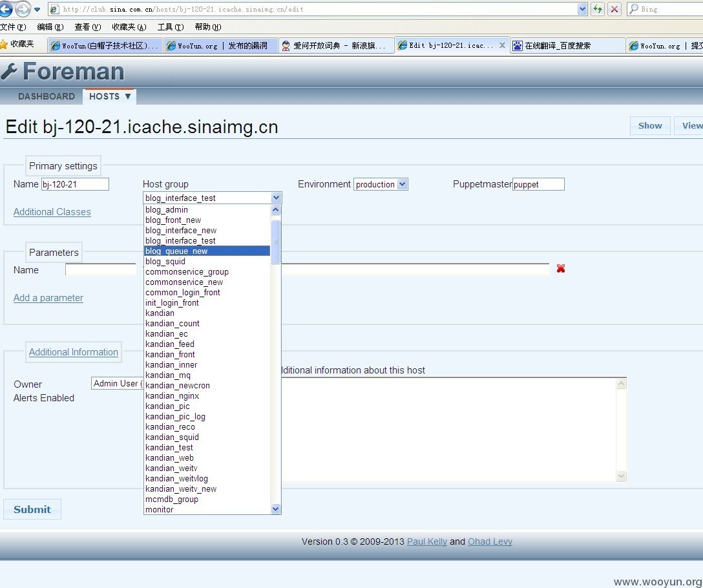
Task: Open the Host group combo box
Action: point(212,198)
